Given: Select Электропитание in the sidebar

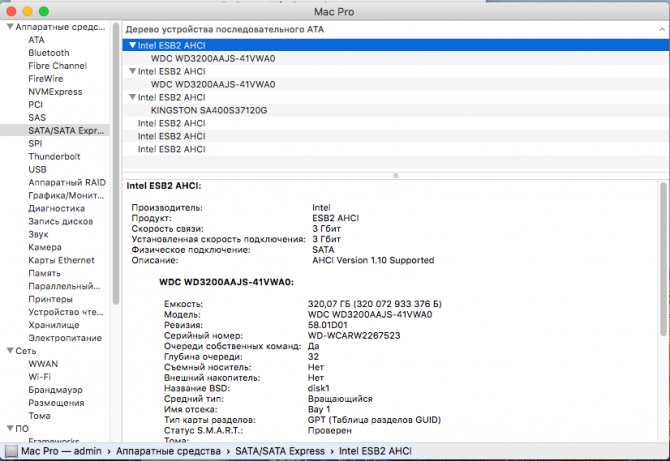Looking at the screenshot, I should click(x=65, y=338).
